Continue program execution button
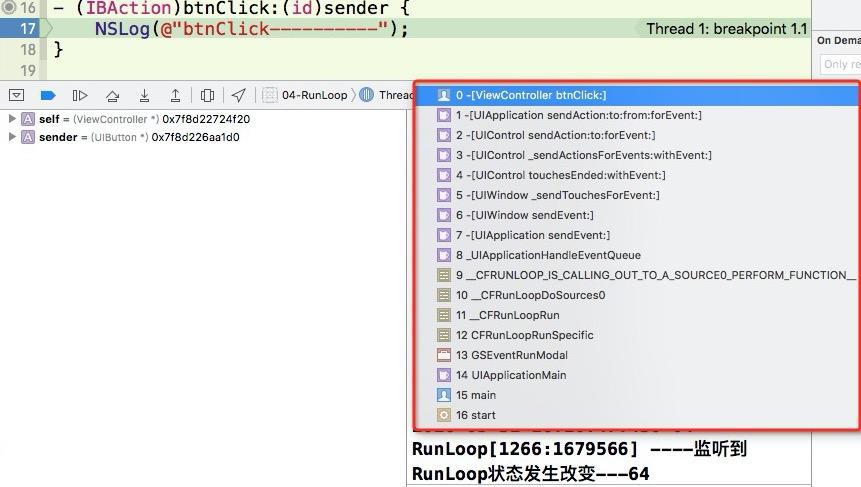This screenshot has width=861, height=487. pyautogui.click(x=80, y=96)
